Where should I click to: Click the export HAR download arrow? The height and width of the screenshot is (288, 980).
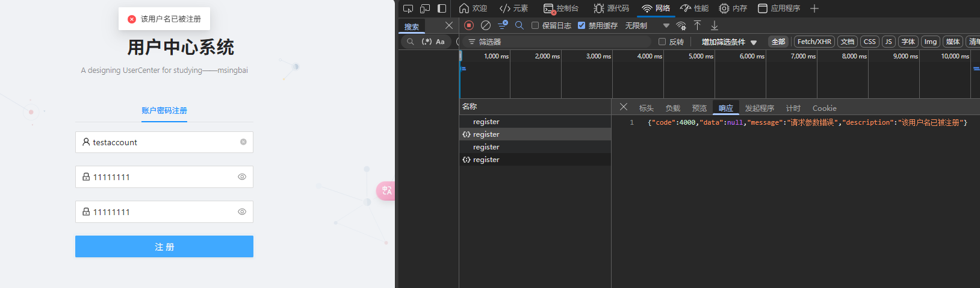point(715,25)
